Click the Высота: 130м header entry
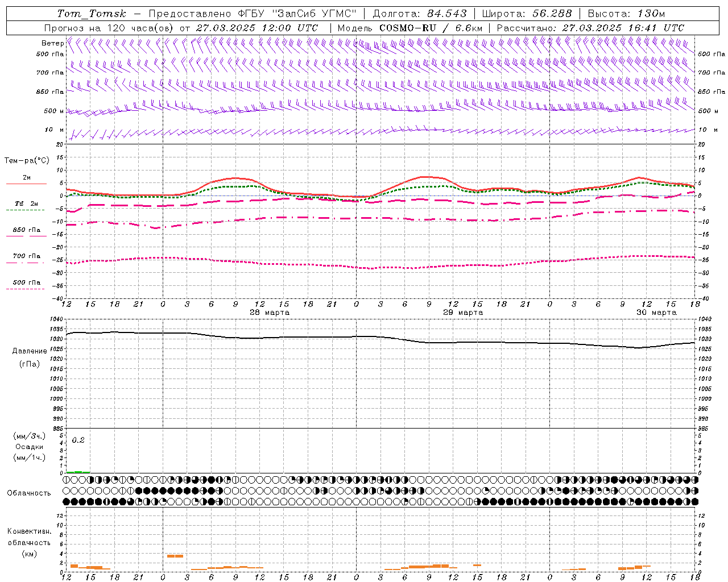The image size is (728, 582). (x=626, y=14)
